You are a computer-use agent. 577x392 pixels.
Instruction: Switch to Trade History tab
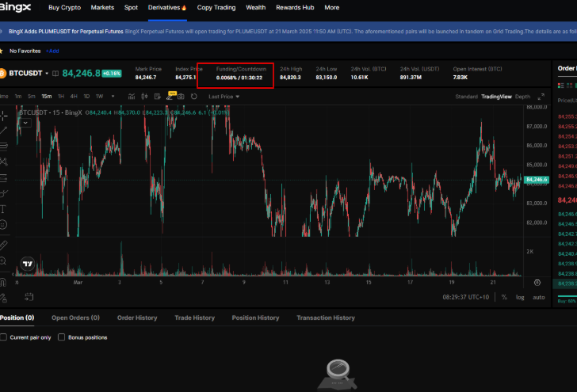click(x=195, y=318)
